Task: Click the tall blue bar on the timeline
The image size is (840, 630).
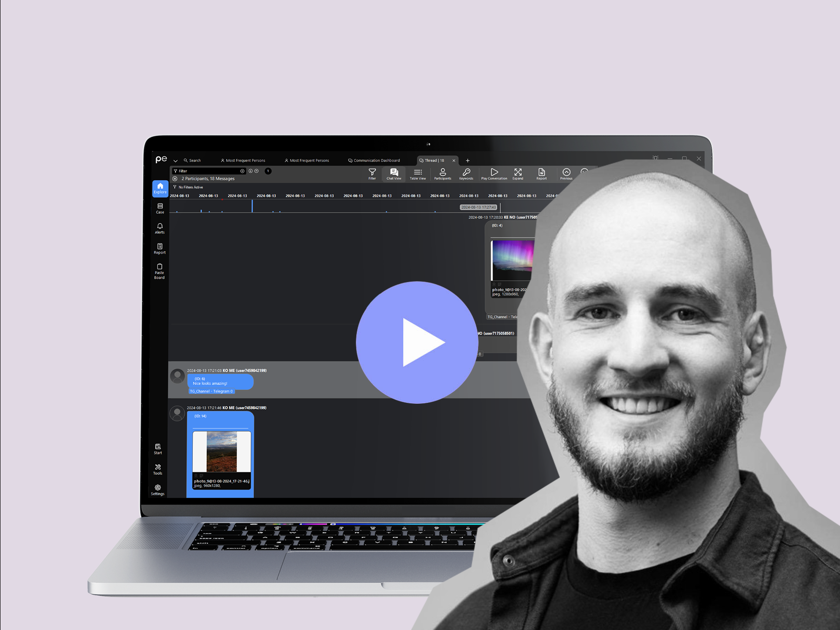Action: pyautogui.click(x=252, y=206)
